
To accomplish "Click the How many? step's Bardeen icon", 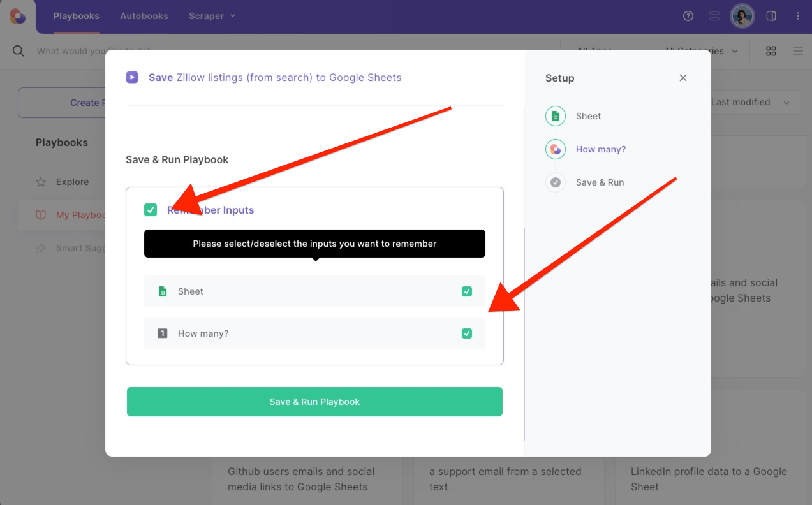I will click(556, 149).
